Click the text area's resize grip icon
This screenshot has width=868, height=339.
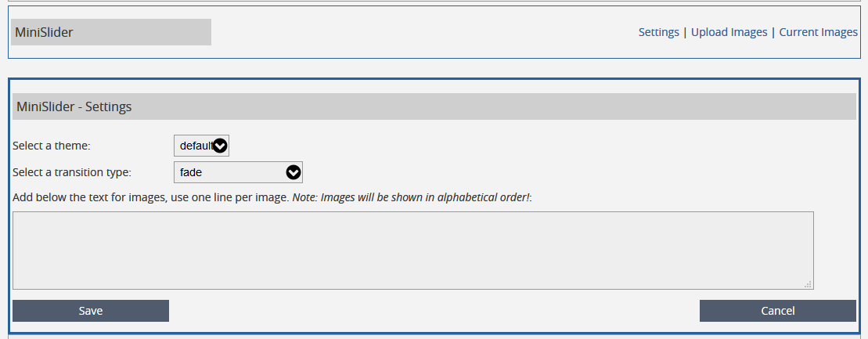coord(809,284)
